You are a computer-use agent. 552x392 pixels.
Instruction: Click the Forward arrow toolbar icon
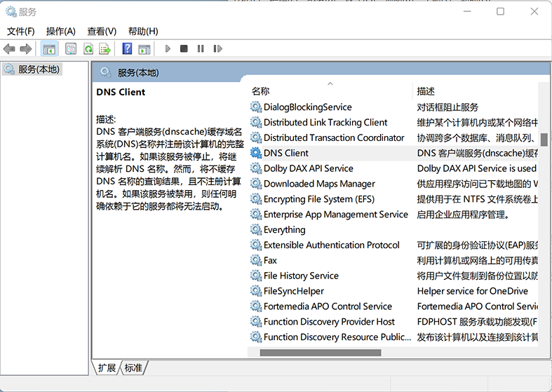26,48
